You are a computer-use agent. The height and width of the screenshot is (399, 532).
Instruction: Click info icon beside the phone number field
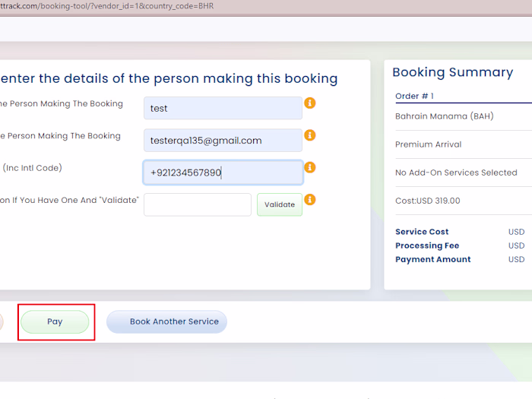(310, 168)
